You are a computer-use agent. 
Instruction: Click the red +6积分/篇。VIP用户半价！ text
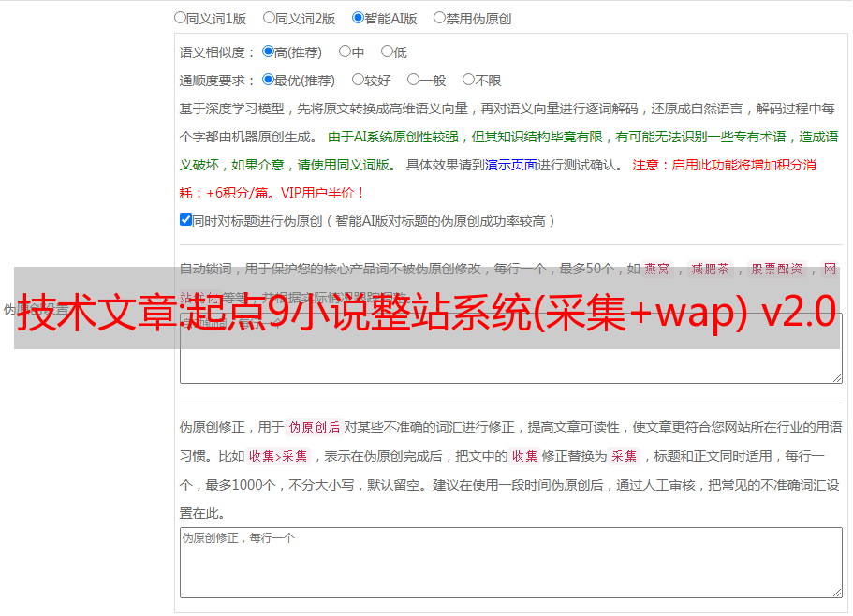[x=285, y=193]
